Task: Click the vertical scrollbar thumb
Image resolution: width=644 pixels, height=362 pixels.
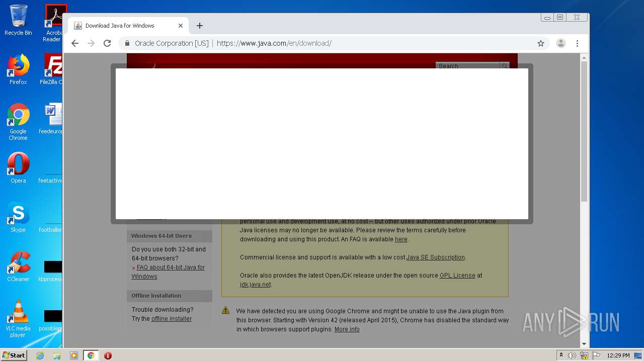Action: (x=584, y=132)
